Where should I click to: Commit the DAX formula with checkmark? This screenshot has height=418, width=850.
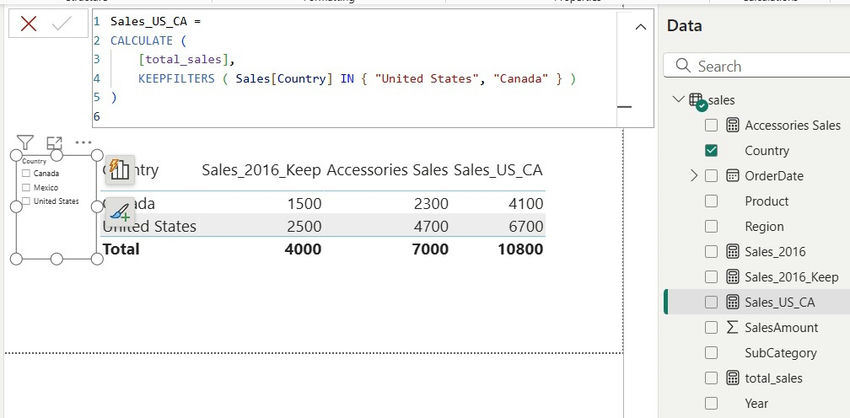[60, 24]
